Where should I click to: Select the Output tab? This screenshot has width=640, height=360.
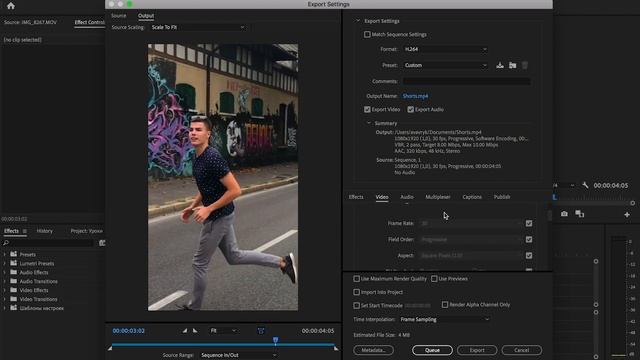click(146, 16)
